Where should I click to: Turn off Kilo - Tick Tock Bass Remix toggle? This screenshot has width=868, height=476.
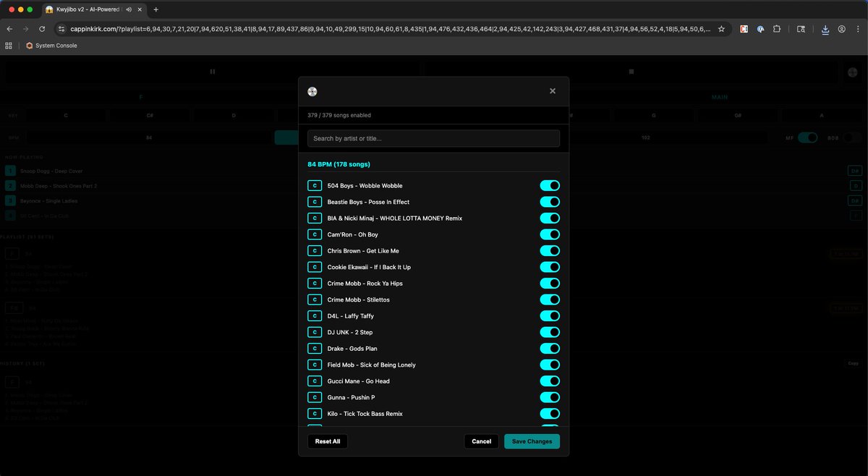[550, 414]
